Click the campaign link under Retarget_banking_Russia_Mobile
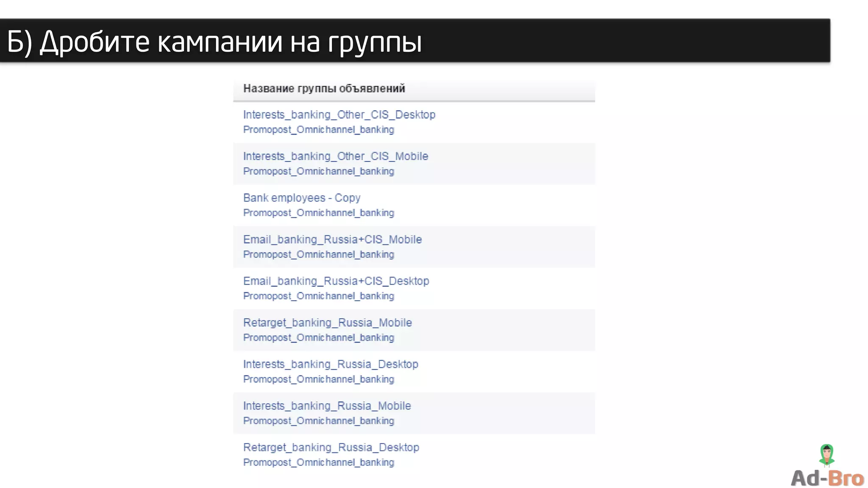Screen dimensions: 868x488 tap(318, 338)
